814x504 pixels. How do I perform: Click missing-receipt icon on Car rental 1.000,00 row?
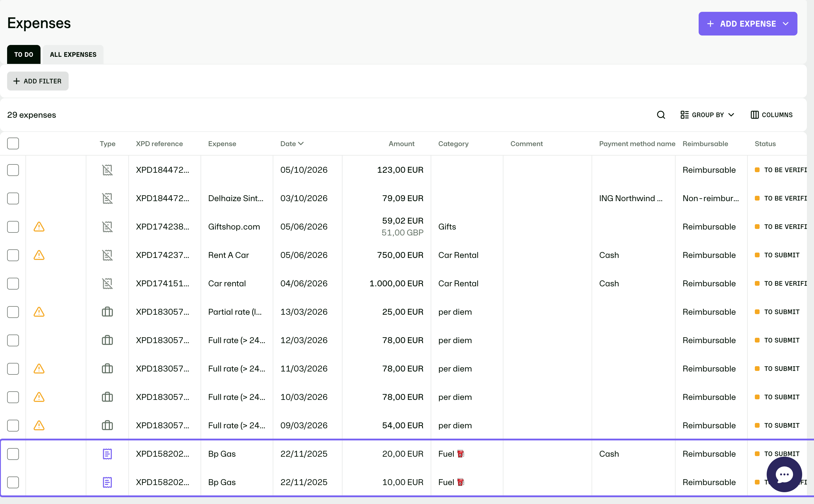pos(107,283)
